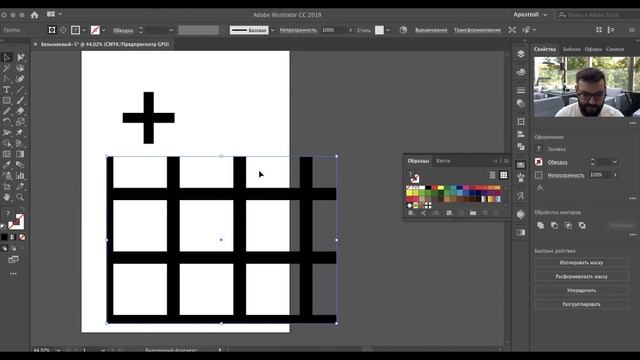Click Упорядочить button
The width and height of the screenshot is (640, 360).
[581, 290]
